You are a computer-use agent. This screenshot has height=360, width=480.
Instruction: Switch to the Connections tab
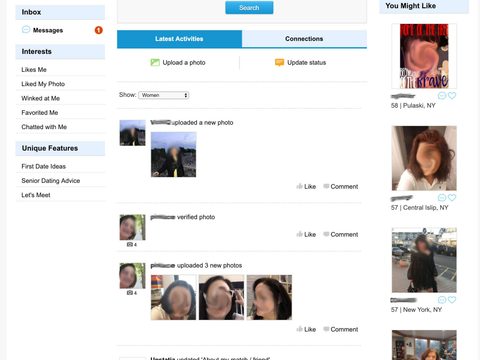pos(304,39)
